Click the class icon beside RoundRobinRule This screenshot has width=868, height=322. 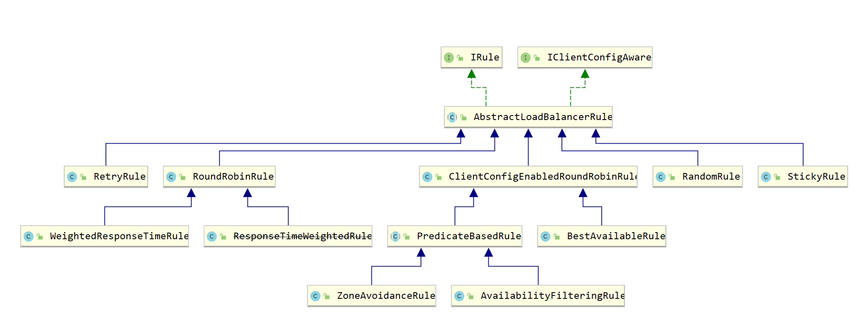point(171,177)
